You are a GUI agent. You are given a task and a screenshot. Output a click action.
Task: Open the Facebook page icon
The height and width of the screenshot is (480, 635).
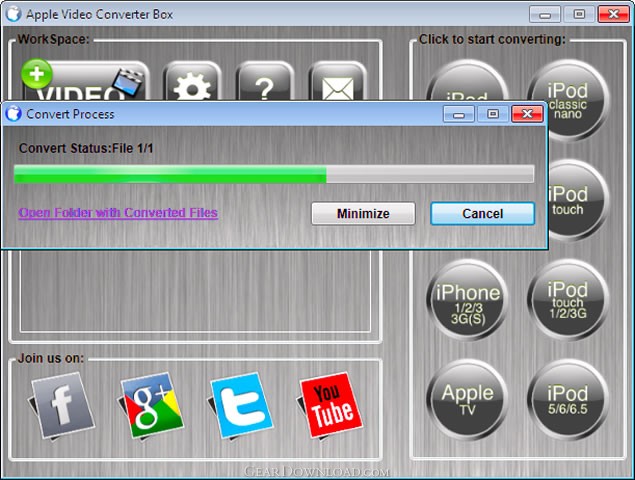click(x=62, y=406)
